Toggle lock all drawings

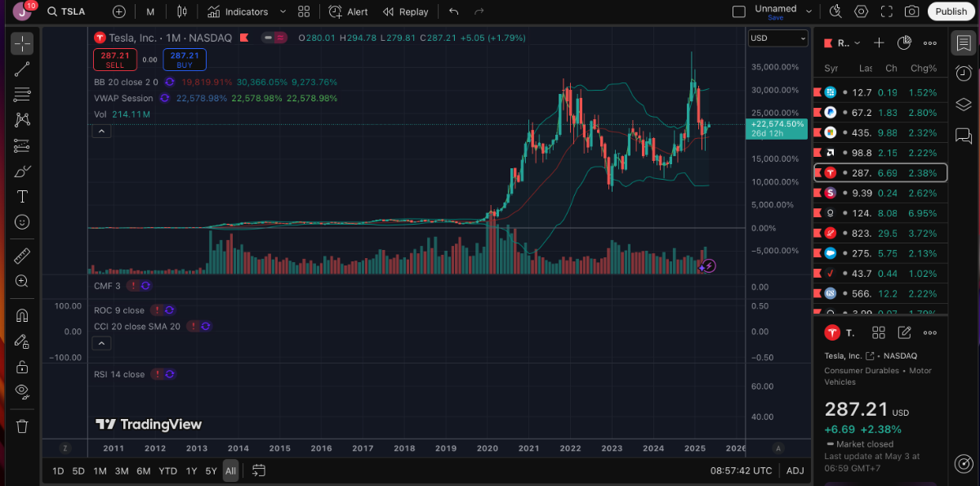(x=22, y=366)
